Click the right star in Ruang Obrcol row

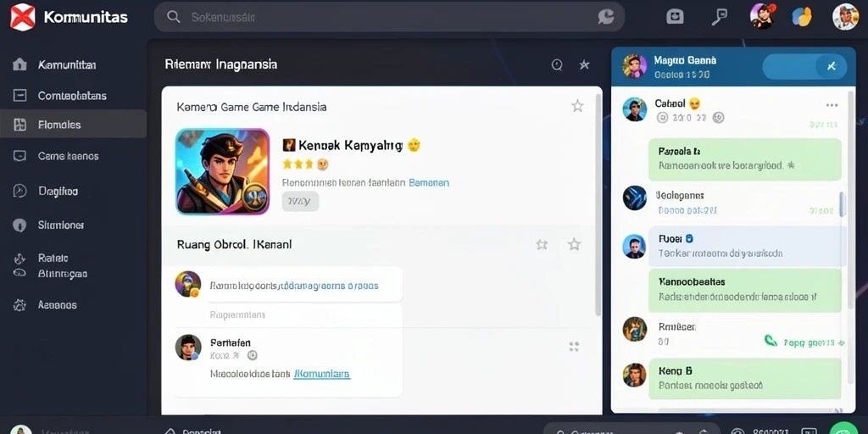[x=575, y=244]
